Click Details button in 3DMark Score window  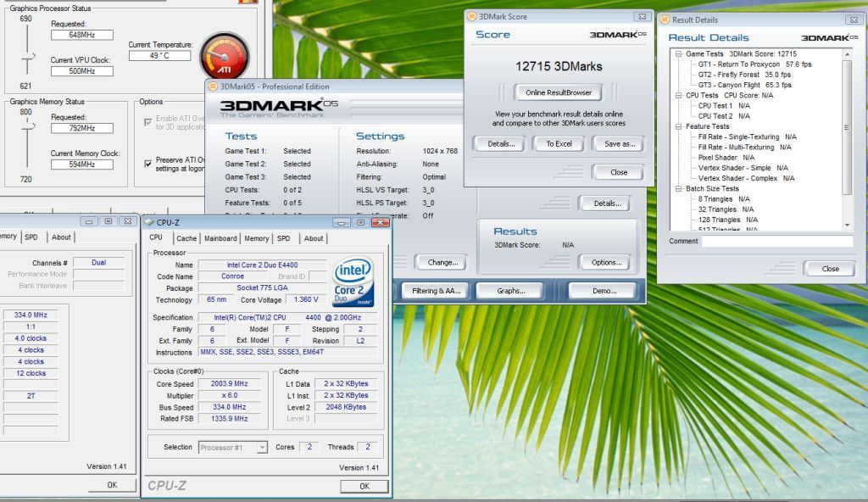click(x=501, y=143)
